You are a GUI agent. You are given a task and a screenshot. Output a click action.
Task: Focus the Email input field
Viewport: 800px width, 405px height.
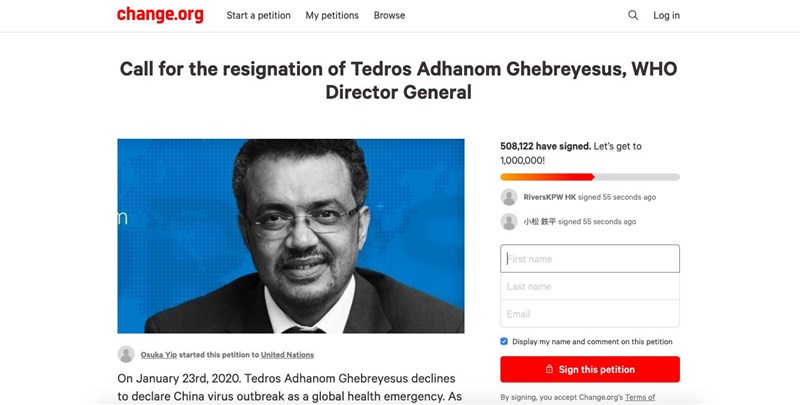[590, 314]
